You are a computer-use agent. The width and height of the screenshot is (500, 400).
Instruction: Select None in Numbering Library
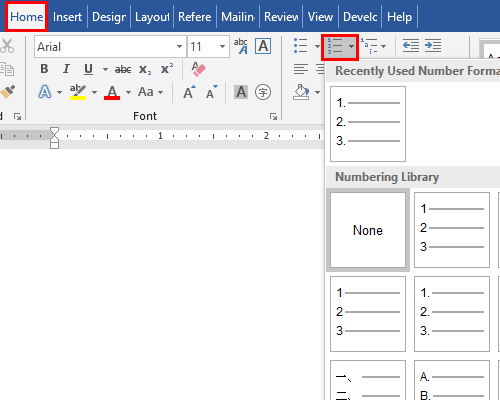coord(368,230)
